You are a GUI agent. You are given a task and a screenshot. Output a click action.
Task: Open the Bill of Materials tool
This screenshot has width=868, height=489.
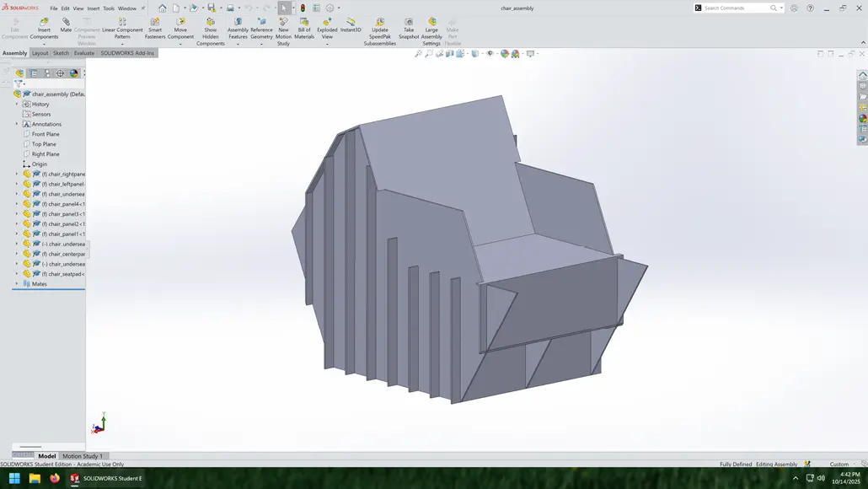304,26
